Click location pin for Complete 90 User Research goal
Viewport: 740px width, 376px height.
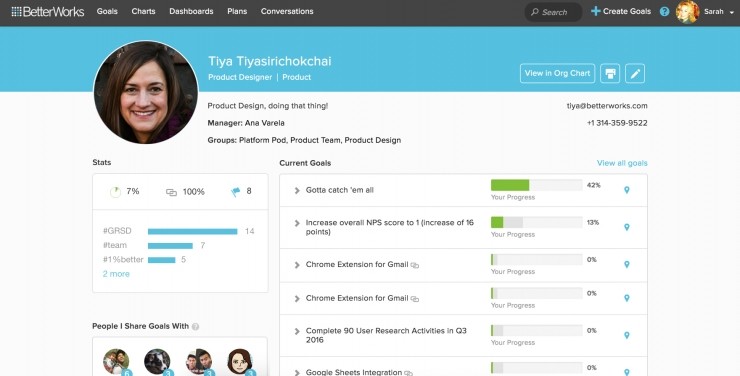pos(627,335)
